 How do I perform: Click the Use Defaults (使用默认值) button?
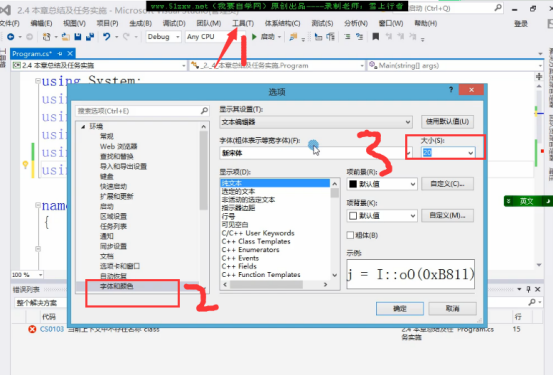[447, 122]
